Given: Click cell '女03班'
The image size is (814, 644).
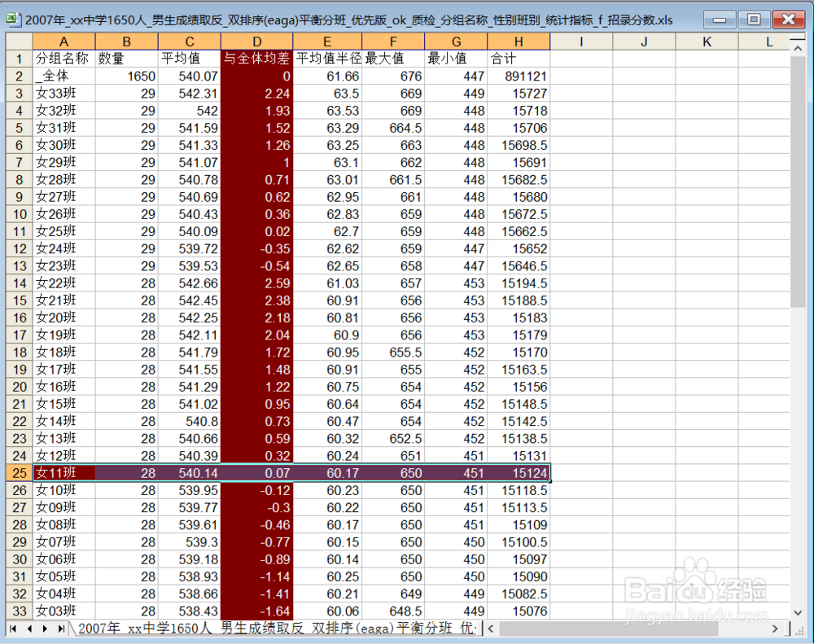Looking at the screenshot, I should pos(63,611).
